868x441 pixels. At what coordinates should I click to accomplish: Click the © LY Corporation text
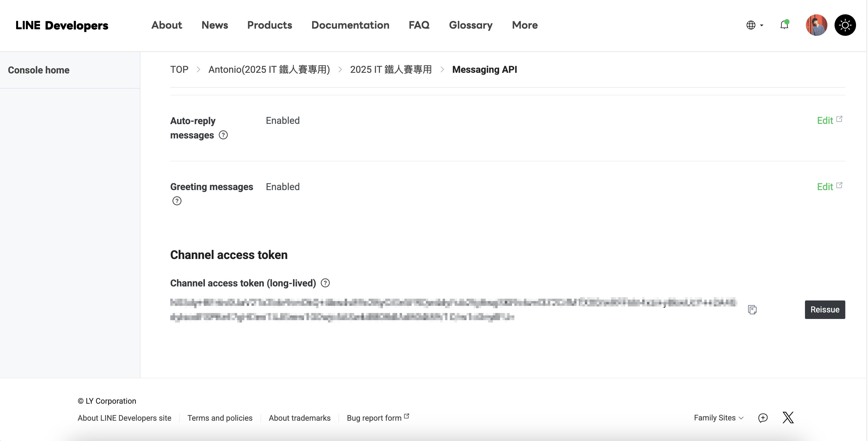coord(107,401)
